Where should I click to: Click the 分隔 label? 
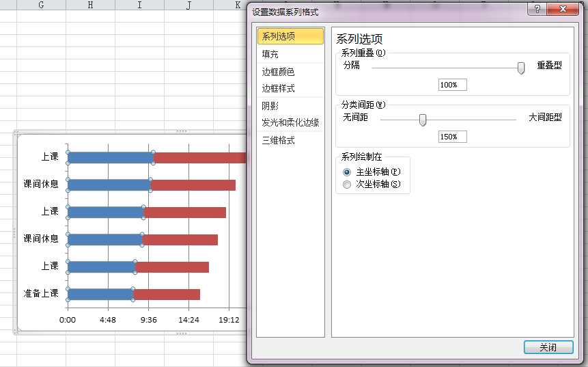pyautogui.click(x=352, y=66)
